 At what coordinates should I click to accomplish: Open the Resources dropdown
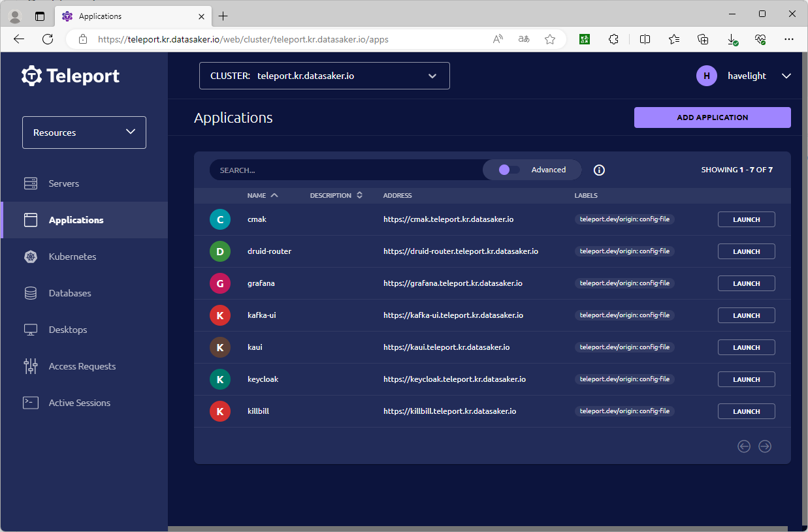[x=84, y=133]
